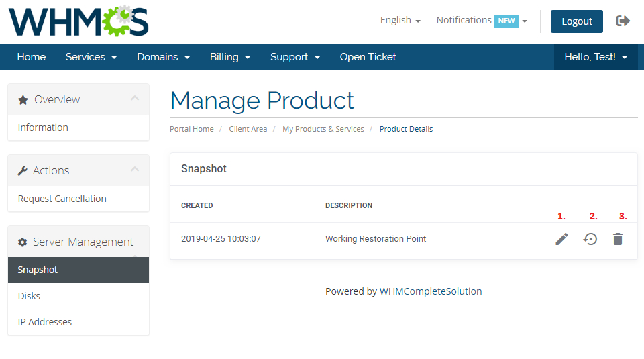Select Snapshot in Server Management
The width and height of the screenshot is (644, 359).
coord(78,270)
